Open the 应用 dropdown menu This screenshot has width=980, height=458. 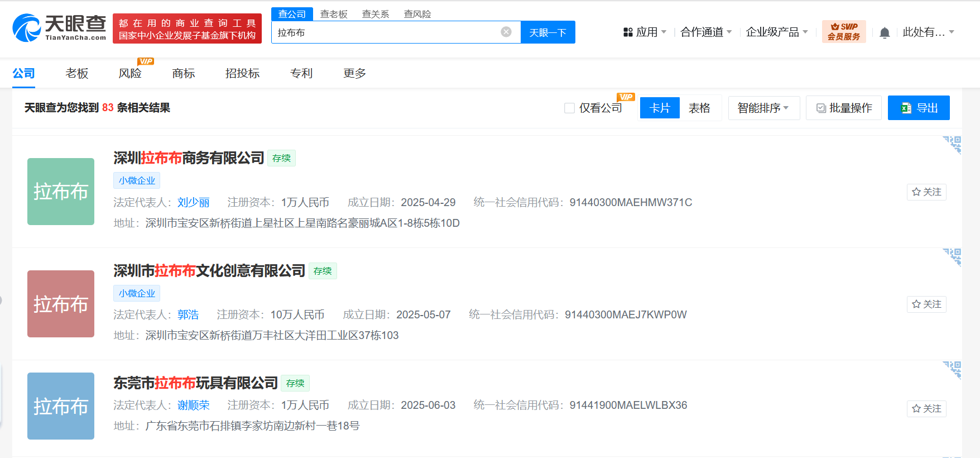tap(645, 32)
